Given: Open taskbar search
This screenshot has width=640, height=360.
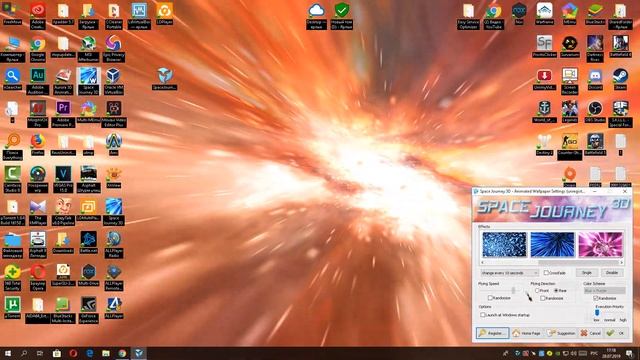Looking at the screenshot, I should click(x=24, y=353).
